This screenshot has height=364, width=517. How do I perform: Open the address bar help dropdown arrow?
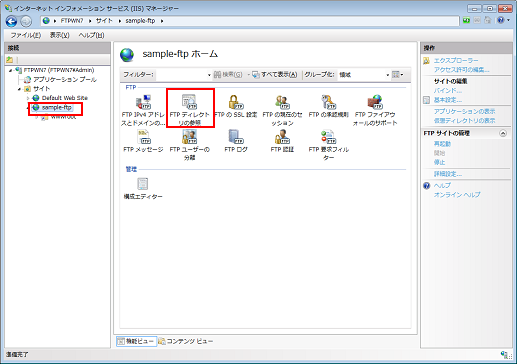(508, 20)
